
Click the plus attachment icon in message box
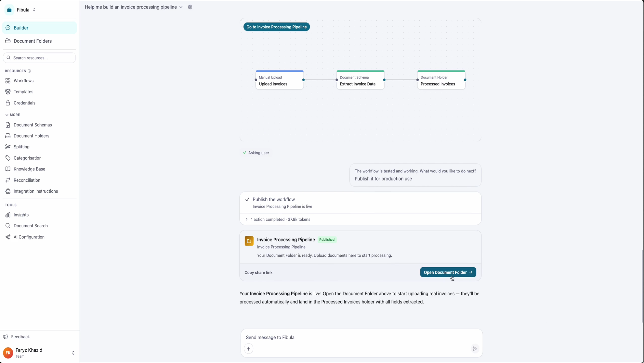point(248,349)
